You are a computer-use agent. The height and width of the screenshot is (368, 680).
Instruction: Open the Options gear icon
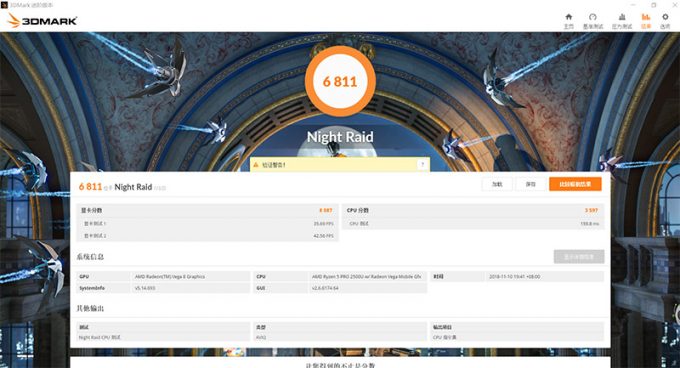tap(665, 17)
